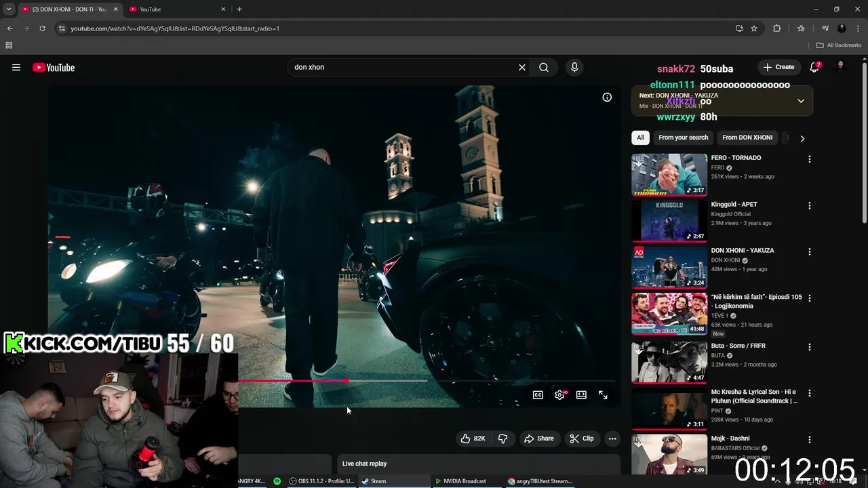Dislike the current video
This screenshot has width=868, height=488.
[x=502, y=439]
